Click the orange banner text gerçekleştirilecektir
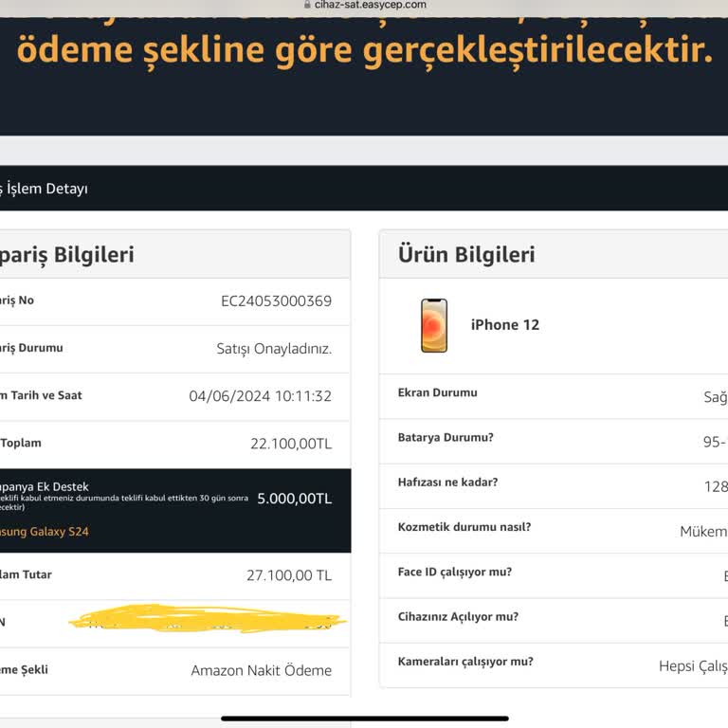 [537, 50]
